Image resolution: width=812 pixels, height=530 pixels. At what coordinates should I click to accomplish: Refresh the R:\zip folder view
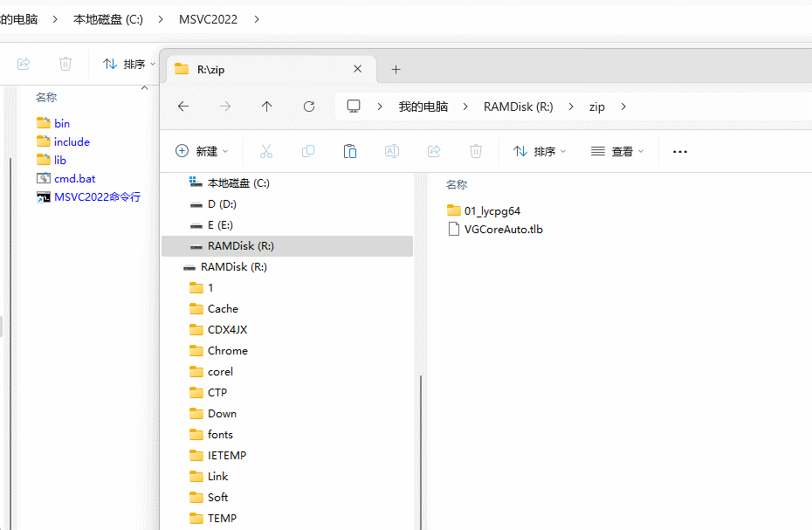(x=309, y=107)
